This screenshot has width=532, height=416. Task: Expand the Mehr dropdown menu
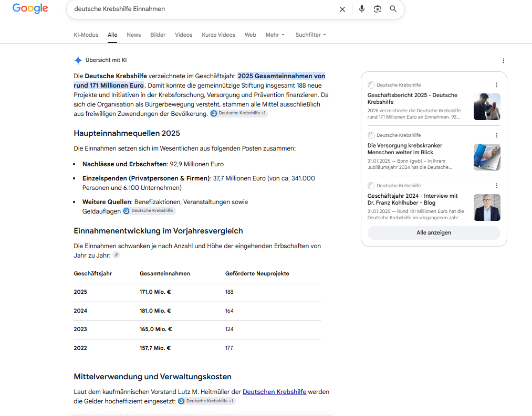pyautogui.click(x=275, y=35)
